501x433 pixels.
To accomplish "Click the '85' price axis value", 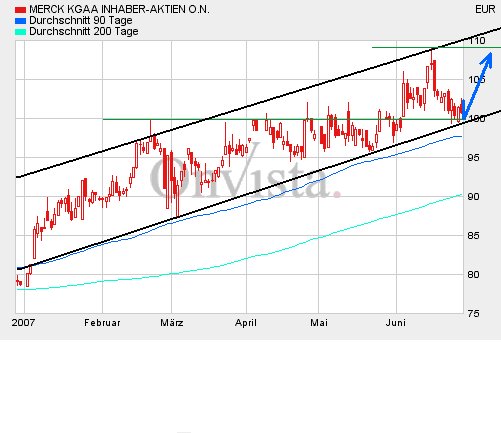I will pos(473,236).
